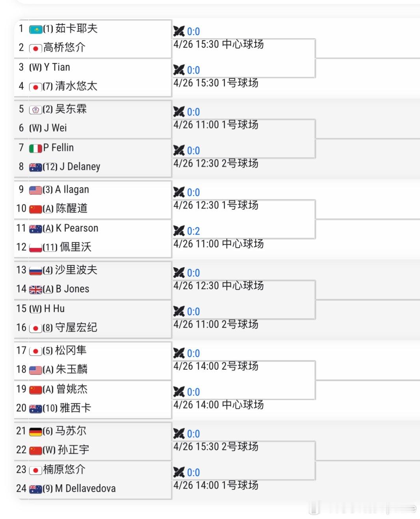This screenshot has width=420, height=519.
Task: Click the match icon for 松冈隼 vs 朱玉麟
Action: tap(179, 353)
